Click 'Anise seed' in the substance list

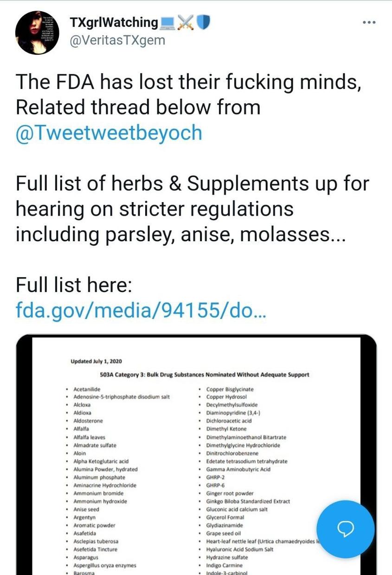(x=86, y=509)
